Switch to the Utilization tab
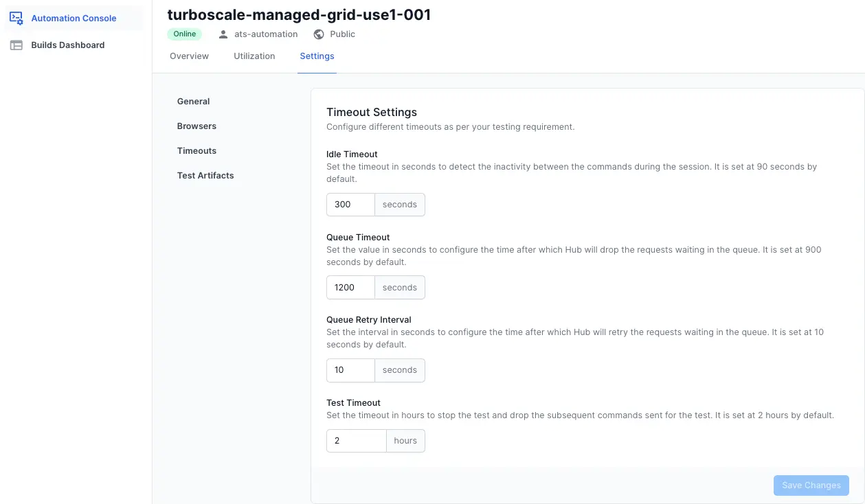Screen dimensions: 865x504 click(x=254, y=56)
